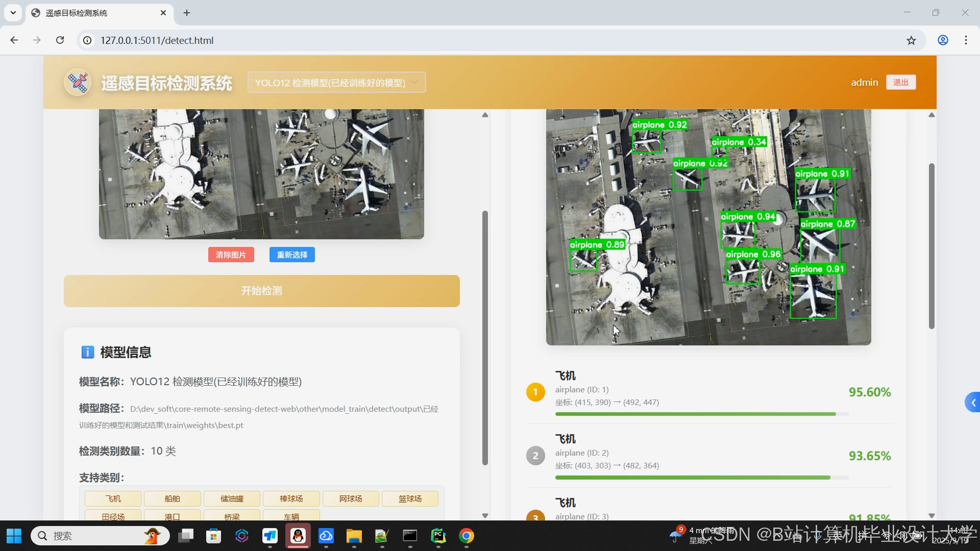
Task: Open Chrome tab search dropdown
Action: pyautogui.click(x=13, y=13)
